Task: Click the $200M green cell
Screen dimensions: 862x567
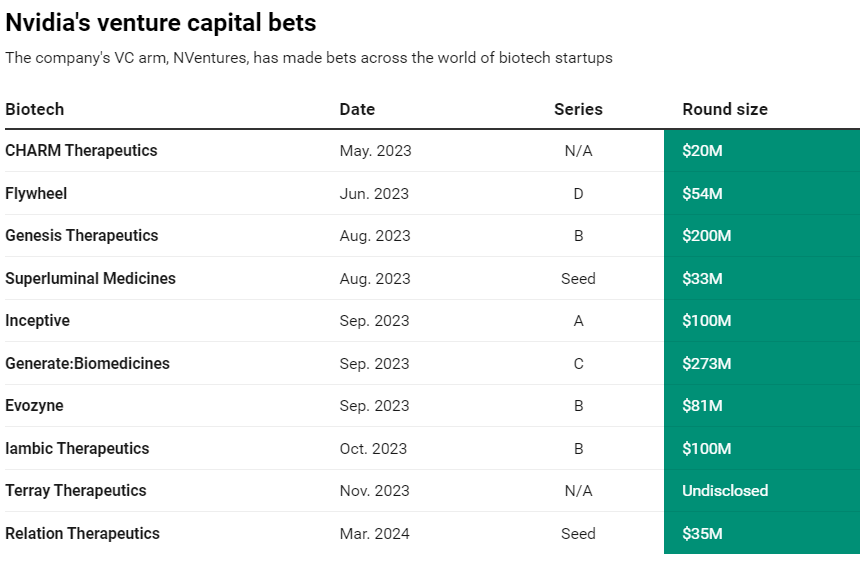Action: pos(761,235)
